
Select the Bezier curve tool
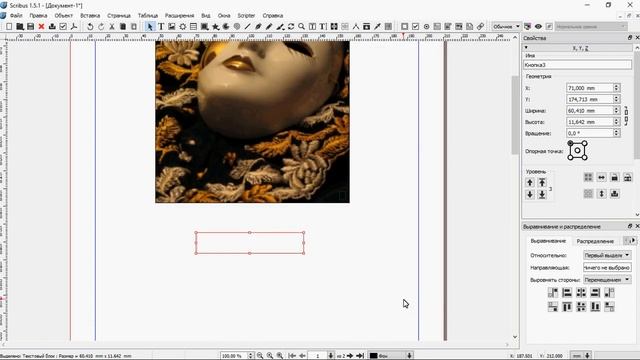[x=258, y=27]
